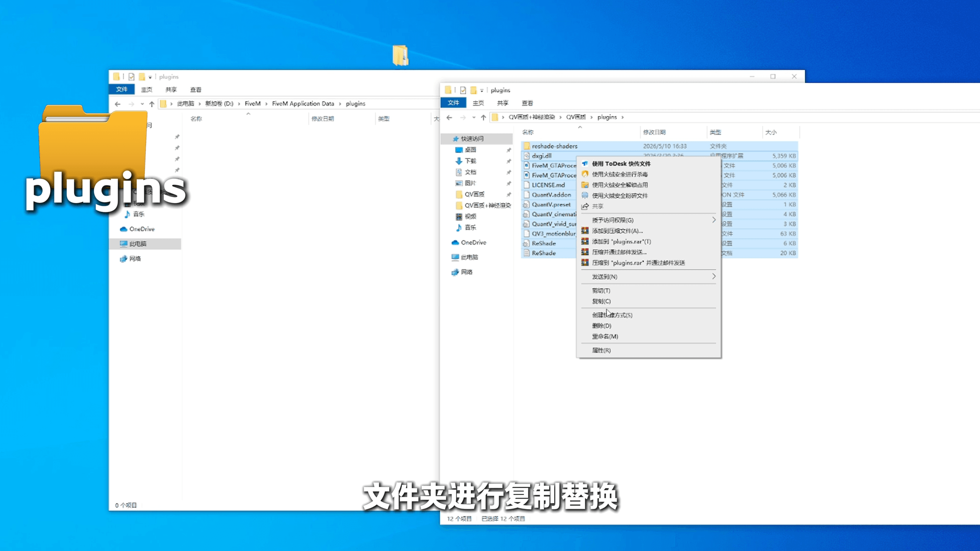Click 压缩并通过邮件发送 WinRAR icon

tap(585, 252)
